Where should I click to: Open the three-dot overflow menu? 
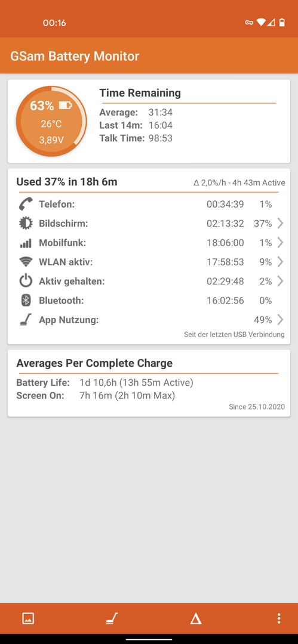click(279, 618)
